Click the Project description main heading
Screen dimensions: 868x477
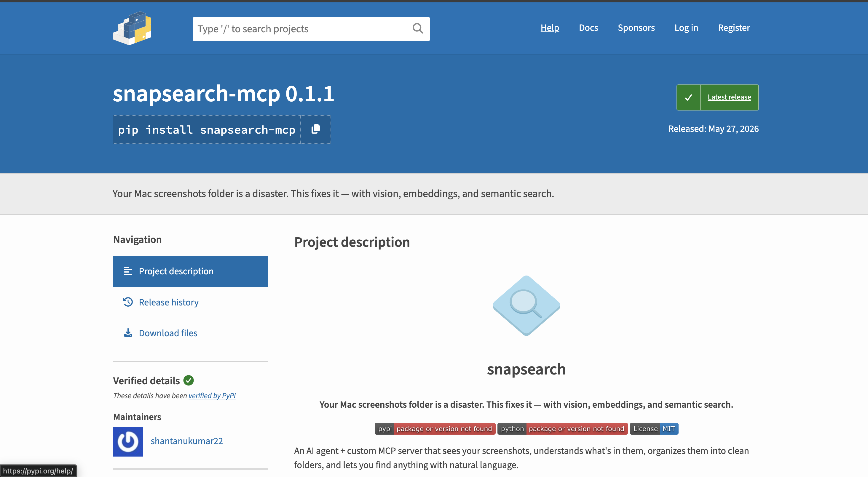pyautogui.click(x=352, y=242)
